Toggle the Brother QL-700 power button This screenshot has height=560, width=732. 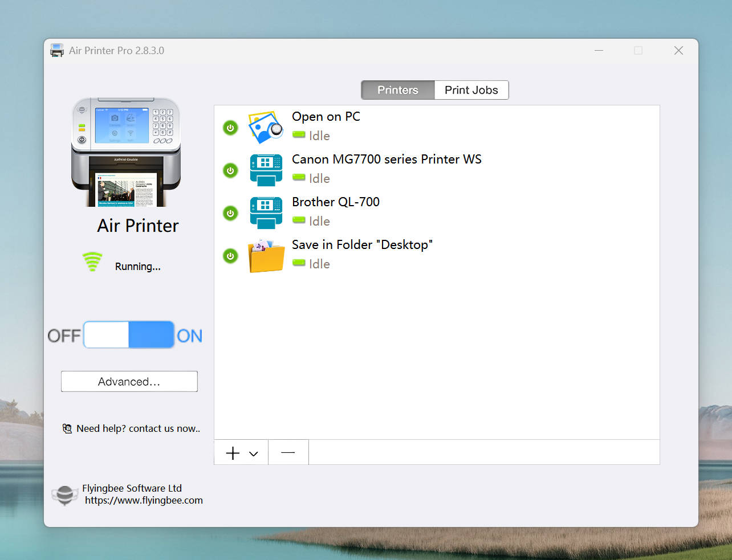point(230,213)
